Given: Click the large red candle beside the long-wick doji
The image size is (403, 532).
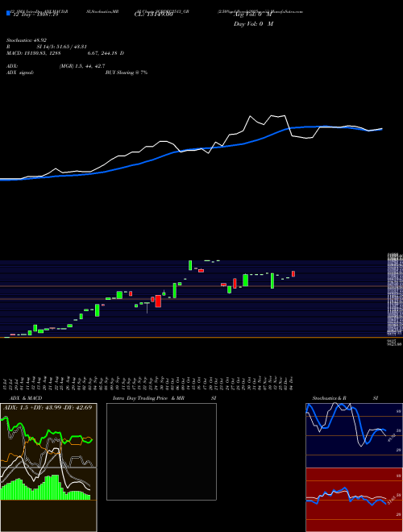Looking at the screenshot, I should click(x=158, y=301).
